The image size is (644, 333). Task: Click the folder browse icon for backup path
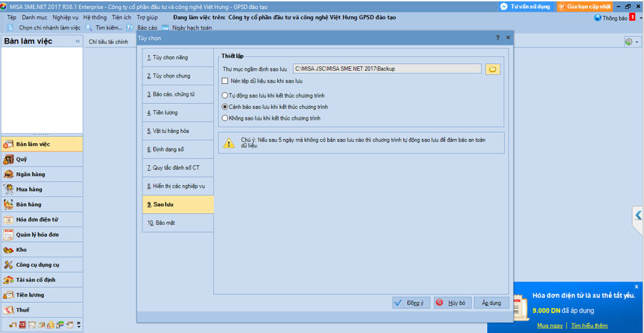click(x=492, y=69)
